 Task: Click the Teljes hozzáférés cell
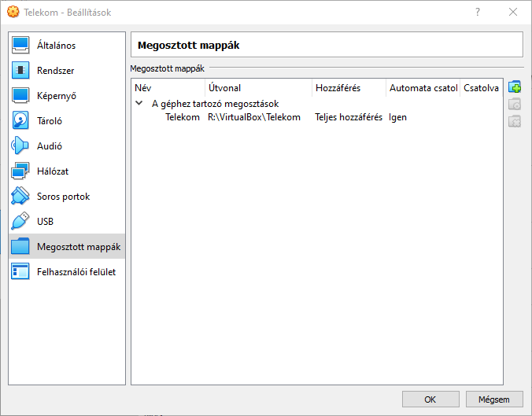click(x=349, y=117)
